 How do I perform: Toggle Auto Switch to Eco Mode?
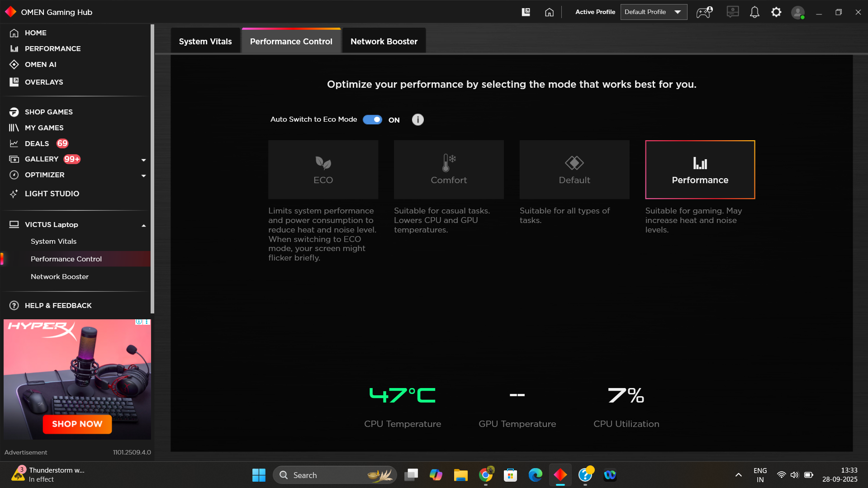pos(372,120)
